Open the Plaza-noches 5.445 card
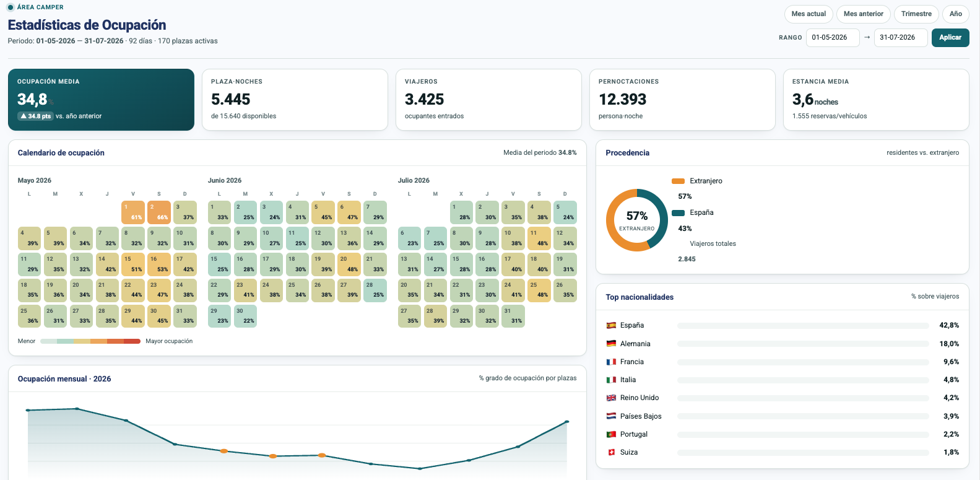 pyautogui.click(x=295, y=100)
